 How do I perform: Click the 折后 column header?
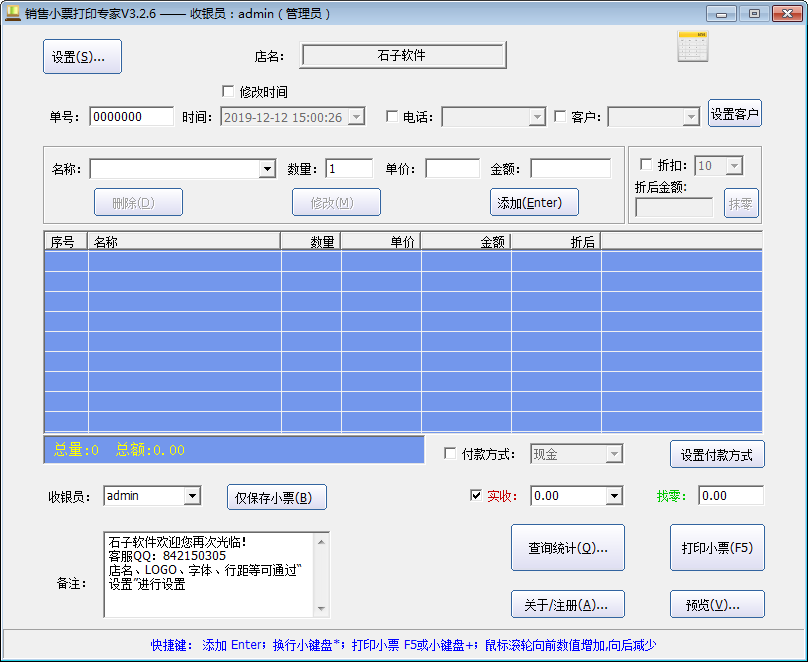(x=557, y=242)
